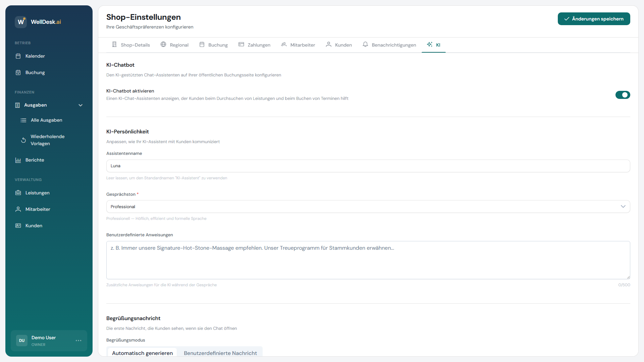The width and height of the screenshot is (644, 362).
Task: Click the card icon on the Zahlungen tab
Action: tap(241, 44)
